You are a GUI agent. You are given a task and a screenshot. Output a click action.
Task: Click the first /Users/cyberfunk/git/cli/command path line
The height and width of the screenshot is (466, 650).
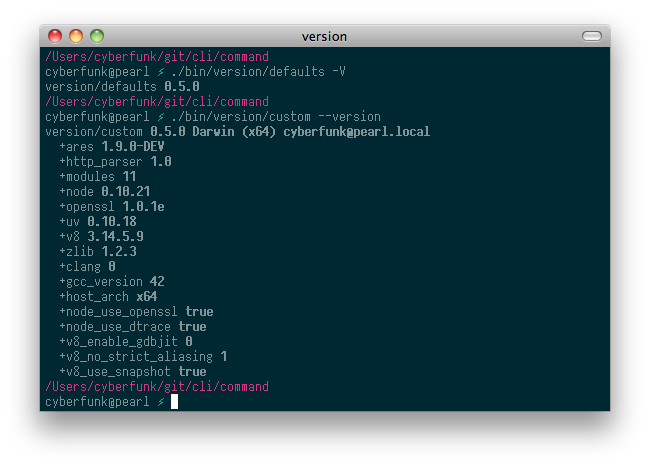(157, 56)
